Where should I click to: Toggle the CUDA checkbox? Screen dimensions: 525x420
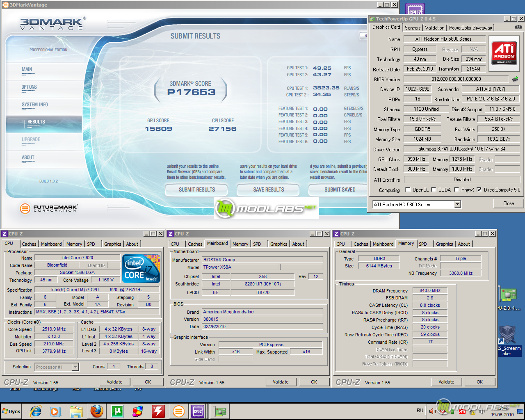tap(434, 190)
